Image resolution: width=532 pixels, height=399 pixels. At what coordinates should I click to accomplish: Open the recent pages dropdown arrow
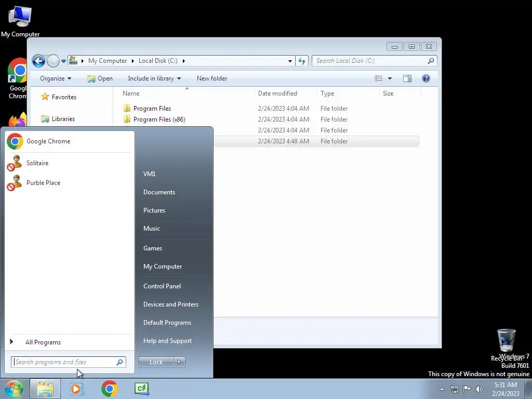tap(63, 61)
